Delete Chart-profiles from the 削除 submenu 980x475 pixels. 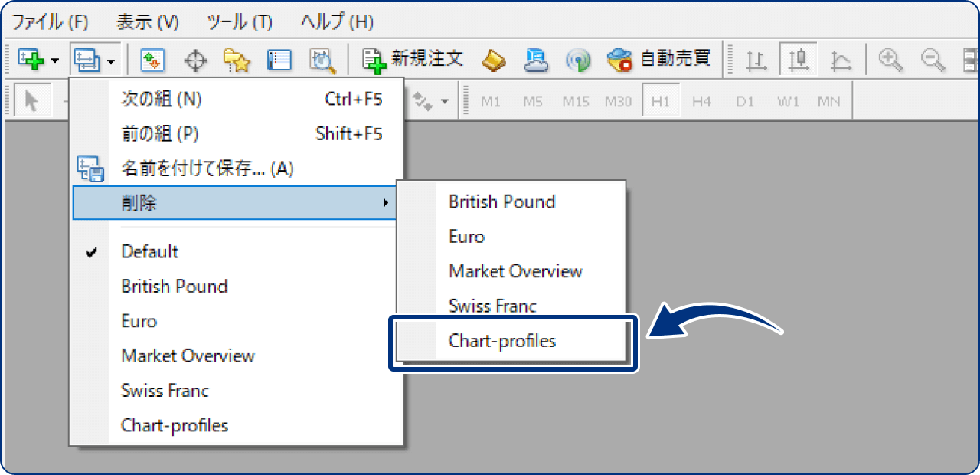tap(502, 341)
